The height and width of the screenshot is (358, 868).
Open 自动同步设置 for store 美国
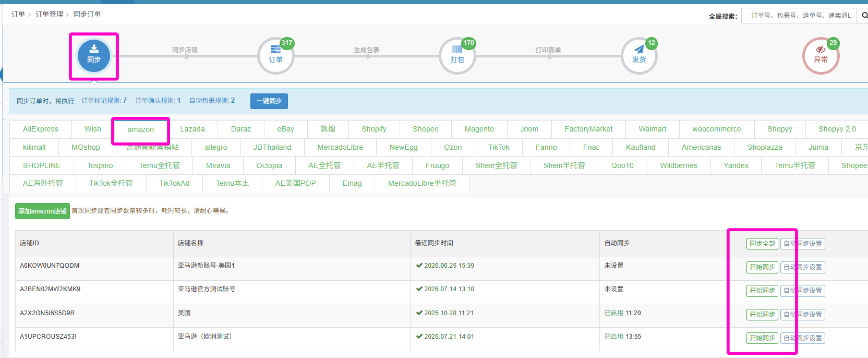click(x=803, y=314)
